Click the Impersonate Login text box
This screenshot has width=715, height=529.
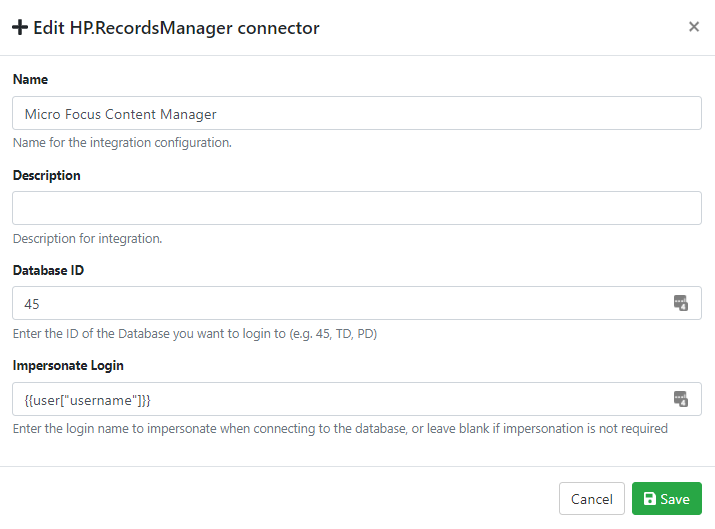click(x=340, y=400)
